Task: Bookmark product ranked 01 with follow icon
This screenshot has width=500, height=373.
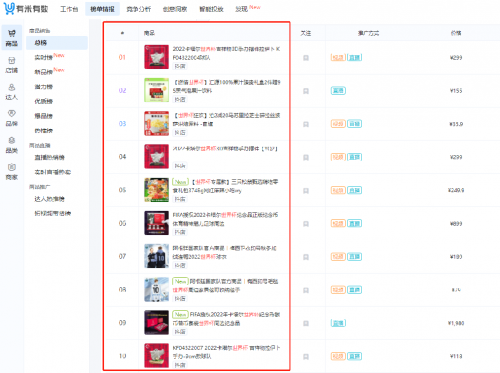Action: [x=306, y=58]
